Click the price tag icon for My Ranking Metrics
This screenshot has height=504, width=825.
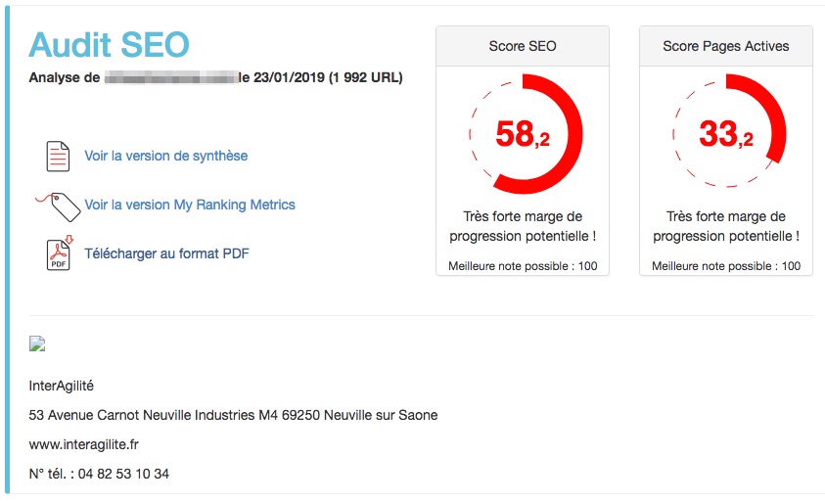(59, 206)
